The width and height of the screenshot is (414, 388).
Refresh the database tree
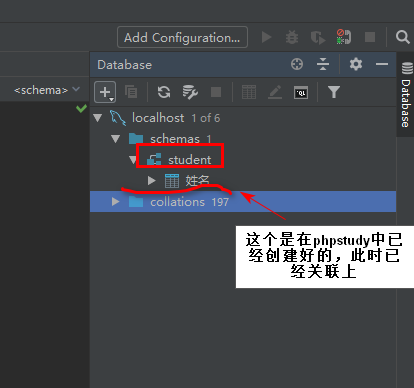pyautogui.click(x=164, y=92)
